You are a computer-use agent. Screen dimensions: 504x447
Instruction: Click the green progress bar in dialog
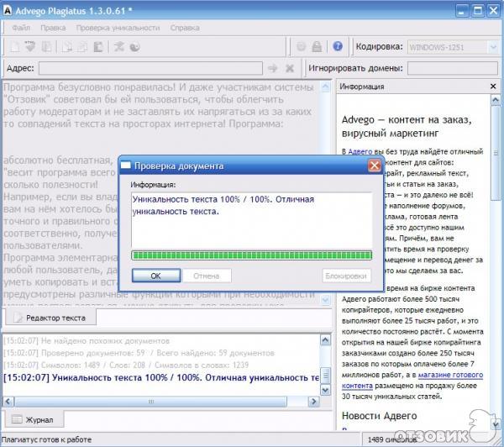point(252,255)
